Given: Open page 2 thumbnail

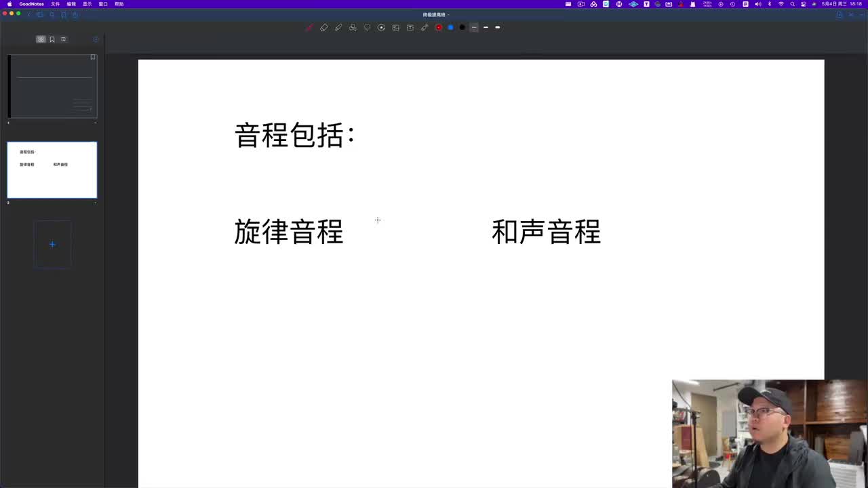Looking at the screenshot, I should pos(52,169).
